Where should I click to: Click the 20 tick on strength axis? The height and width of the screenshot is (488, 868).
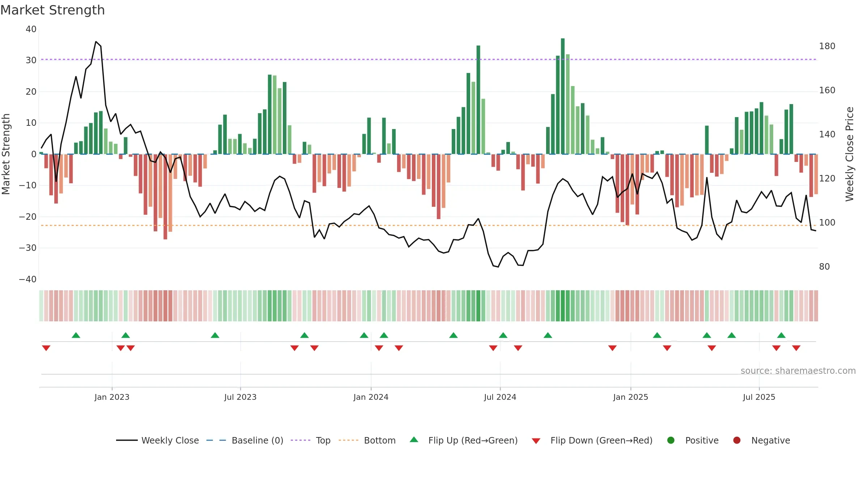pyautogui.click(x=31, y=91)
